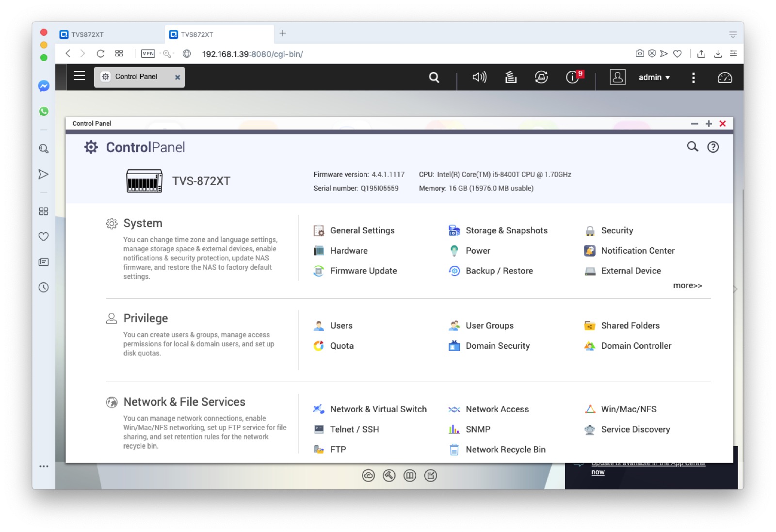Click the Telnet / SSH terminal icon
Screen dimensions: 776x532
point(319,429)
